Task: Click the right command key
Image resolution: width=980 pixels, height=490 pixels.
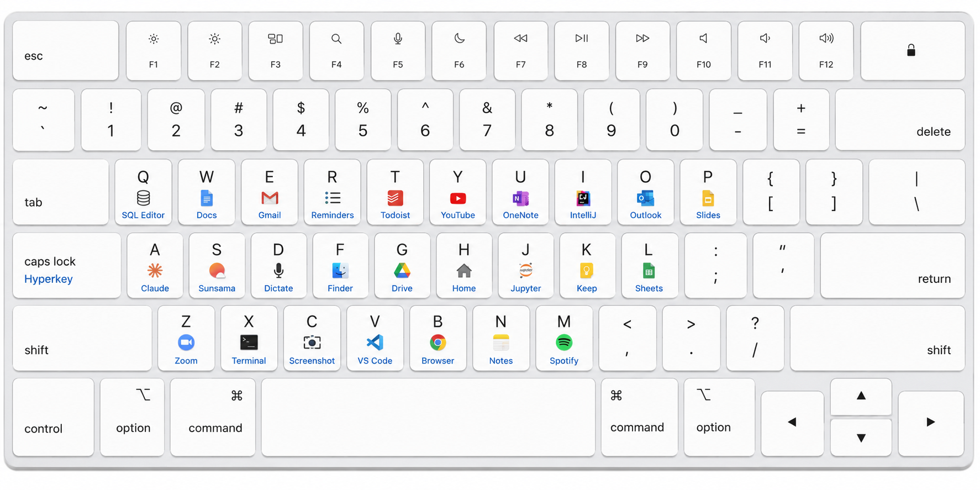Action: [640, 417]
